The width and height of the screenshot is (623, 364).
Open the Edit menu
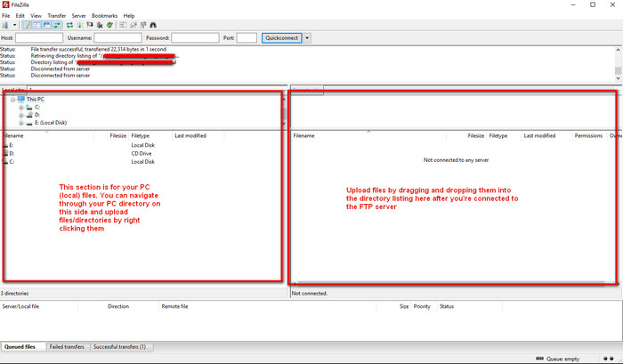click(x=20, y=16)
